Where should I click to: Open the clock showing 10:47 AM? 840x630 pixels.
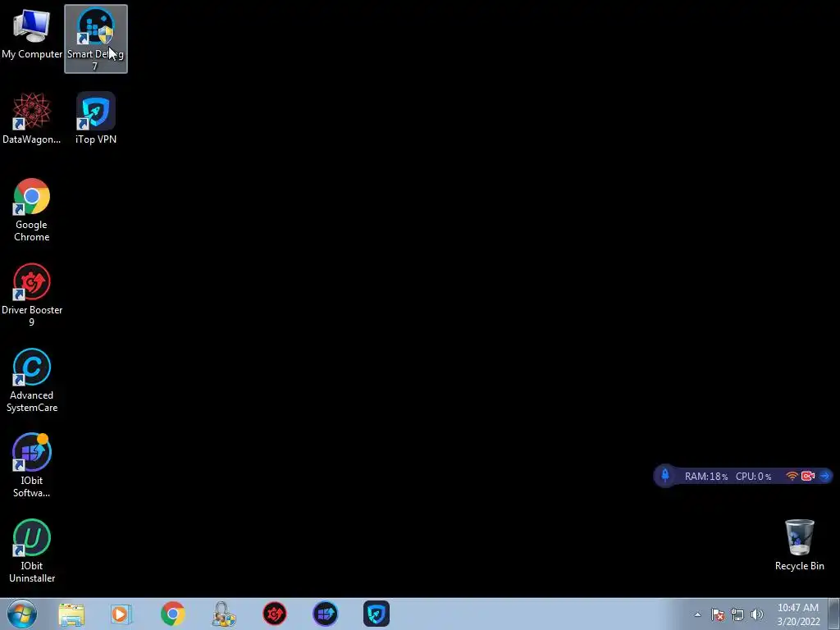(x=798, y=614)
